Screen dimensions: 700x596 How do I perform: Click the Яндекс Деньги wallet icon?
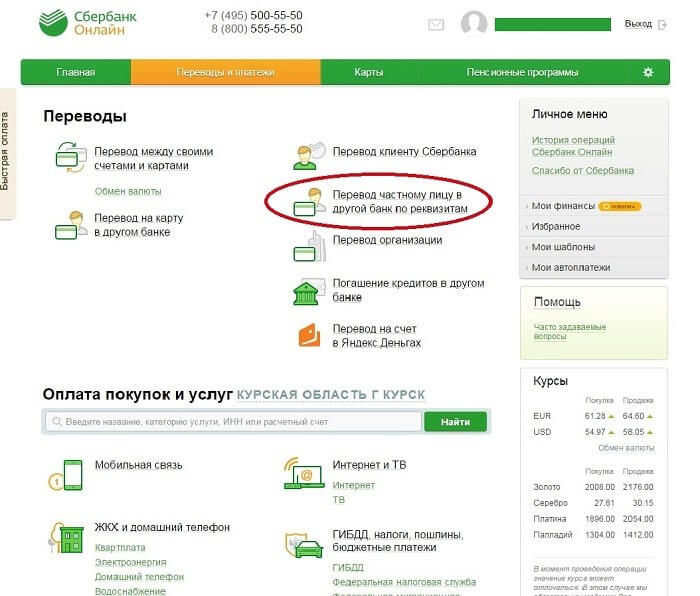(309, 335)
